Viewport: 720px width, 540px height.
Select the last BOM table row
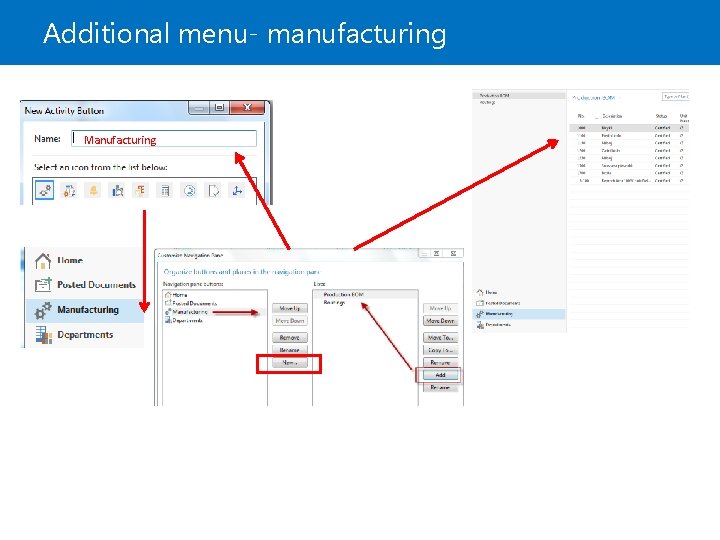629,181
